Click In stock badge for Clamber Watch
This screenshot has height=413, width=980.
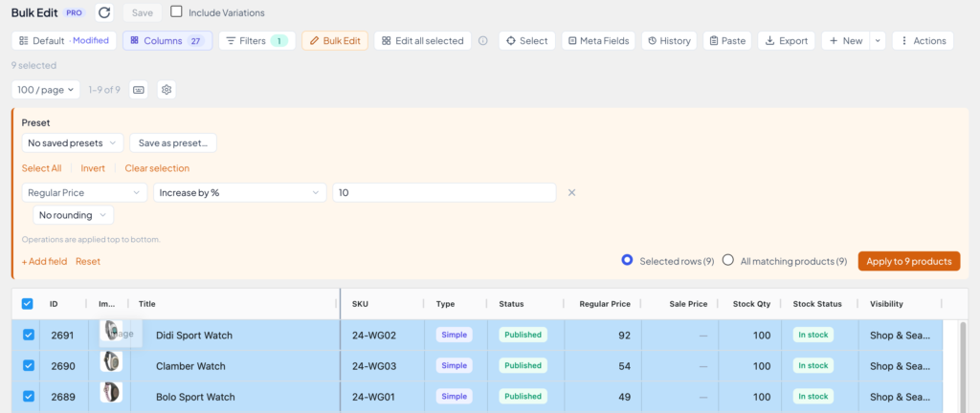click(813, 365)
